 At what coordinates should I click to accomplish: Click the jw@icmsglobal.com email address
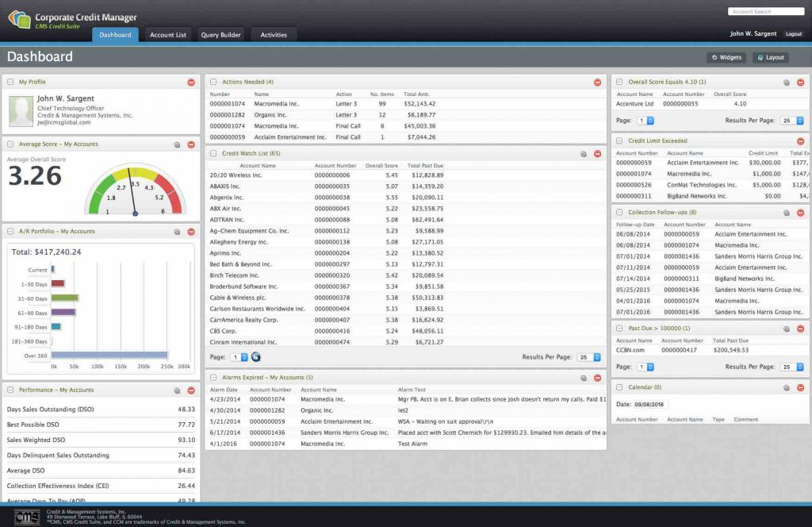pos(63,122)
